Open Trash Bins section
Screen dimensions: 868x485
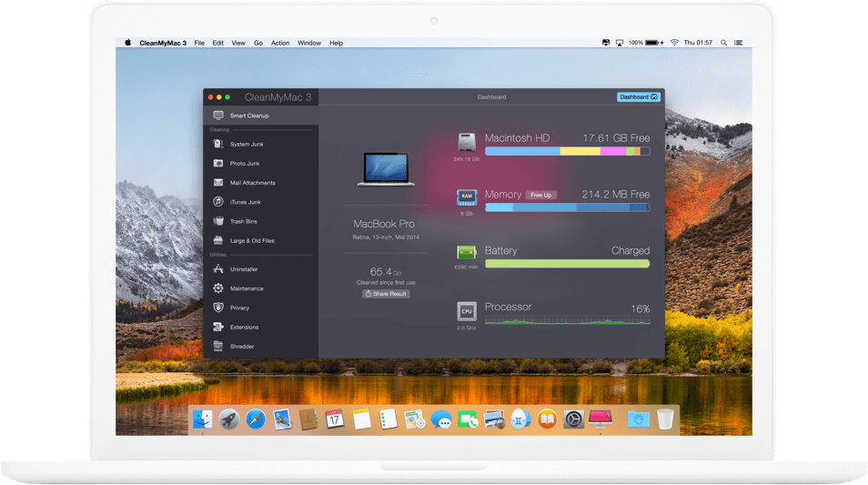point(243,221)
